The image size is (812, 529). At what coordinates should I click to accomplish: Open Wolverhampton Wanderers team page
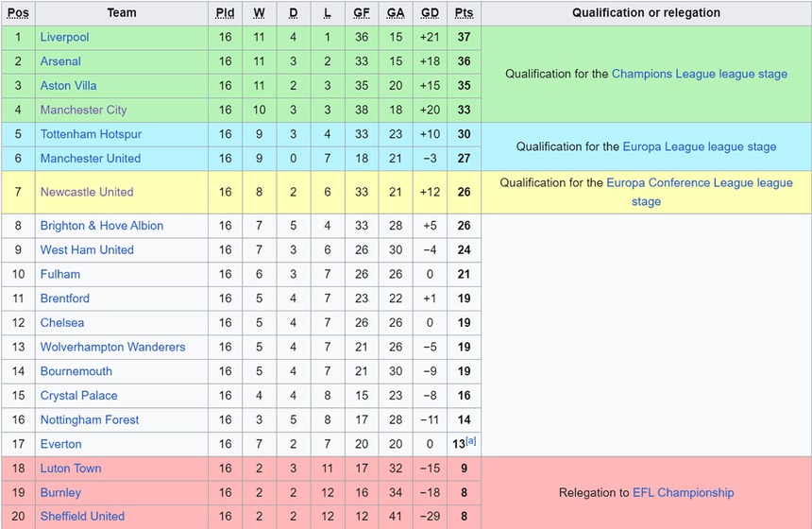[112, 347]
